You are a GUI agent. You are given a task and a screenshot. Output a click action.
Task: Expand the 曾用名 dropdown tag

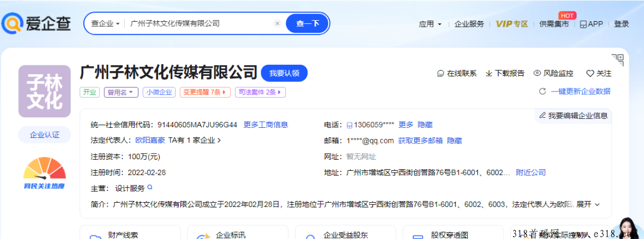(121, 92)
